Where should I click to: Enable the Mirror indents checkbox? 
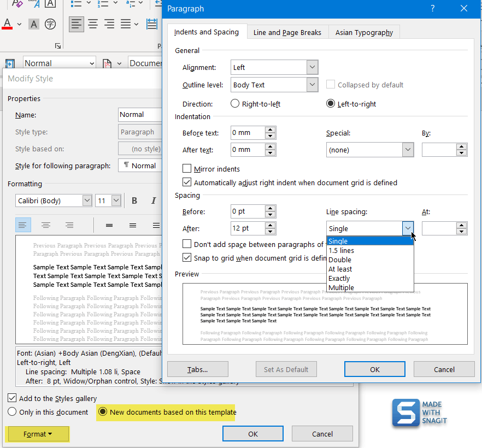click(186, 168)
